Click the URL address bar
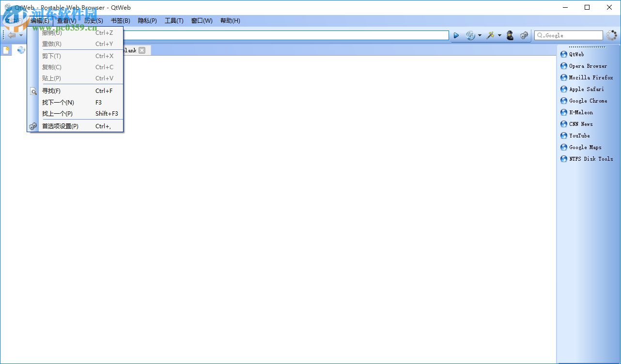 [x=286, y=35]
